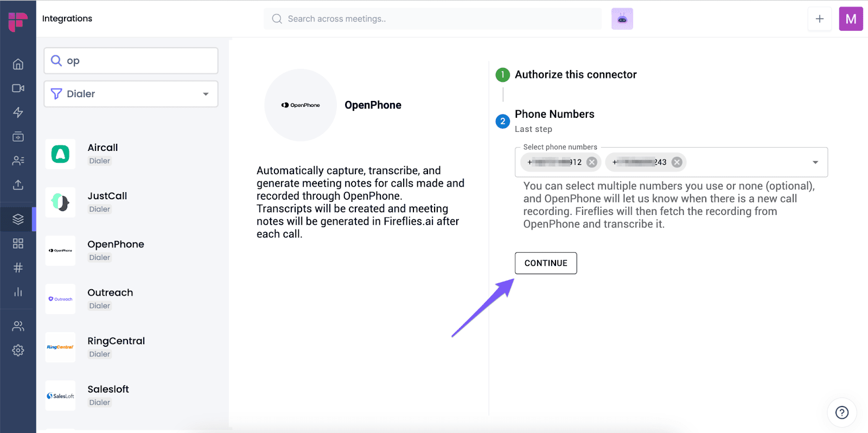Open the Home icon in the sidebar

tap(18, 64)
